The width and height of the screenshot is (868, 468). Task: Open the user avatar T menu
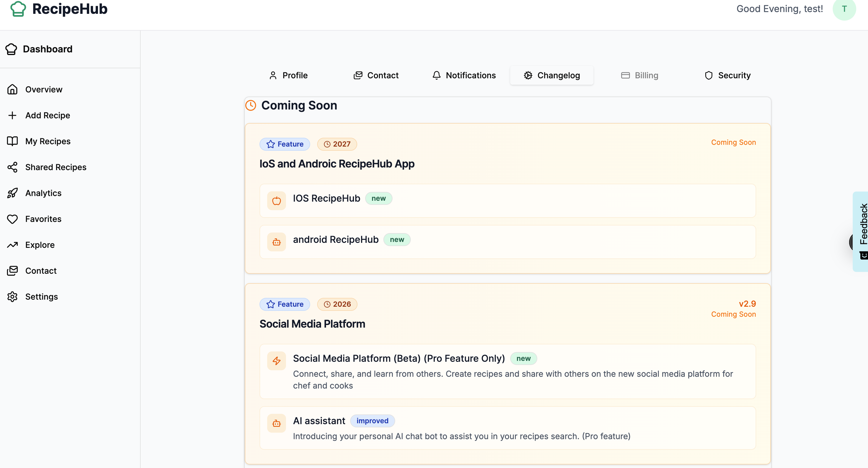[844, 9]
